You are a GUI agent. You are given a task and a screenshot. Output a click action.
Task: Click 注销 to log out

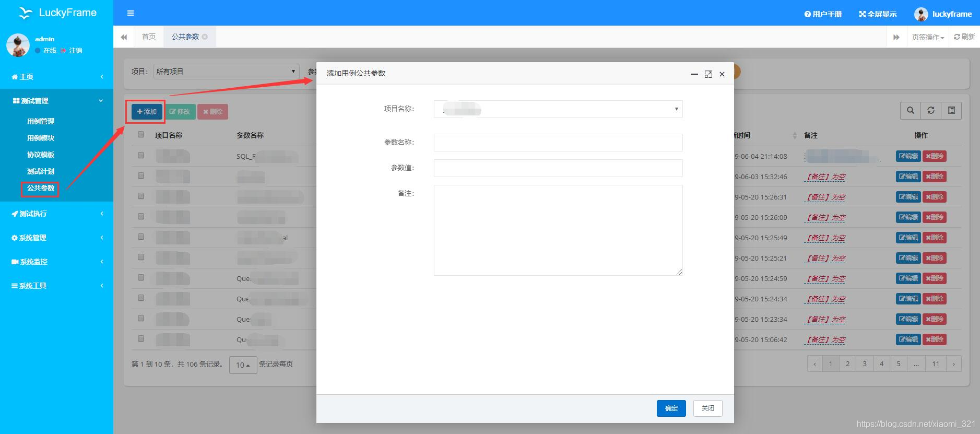[72, 51]
